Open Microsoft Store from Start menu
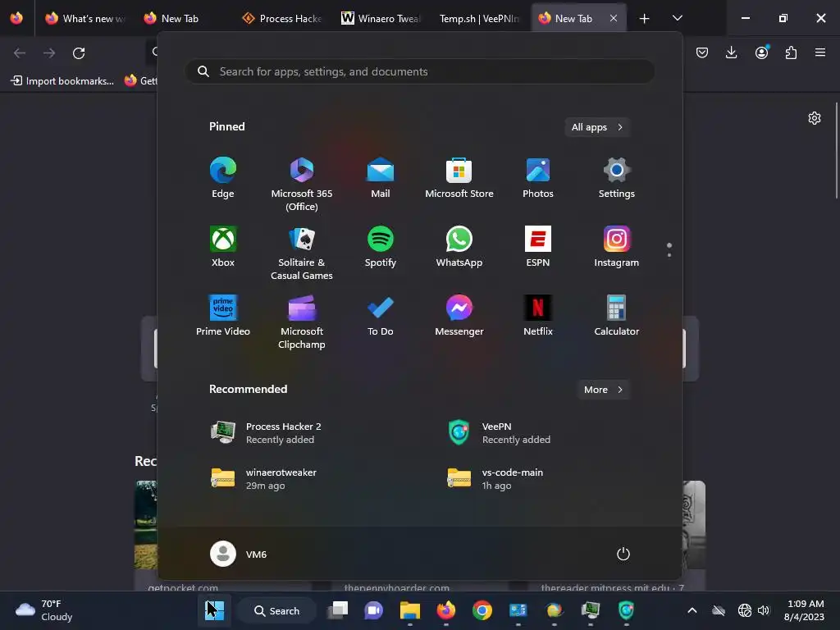840x630 pixels. coord(459,178)
